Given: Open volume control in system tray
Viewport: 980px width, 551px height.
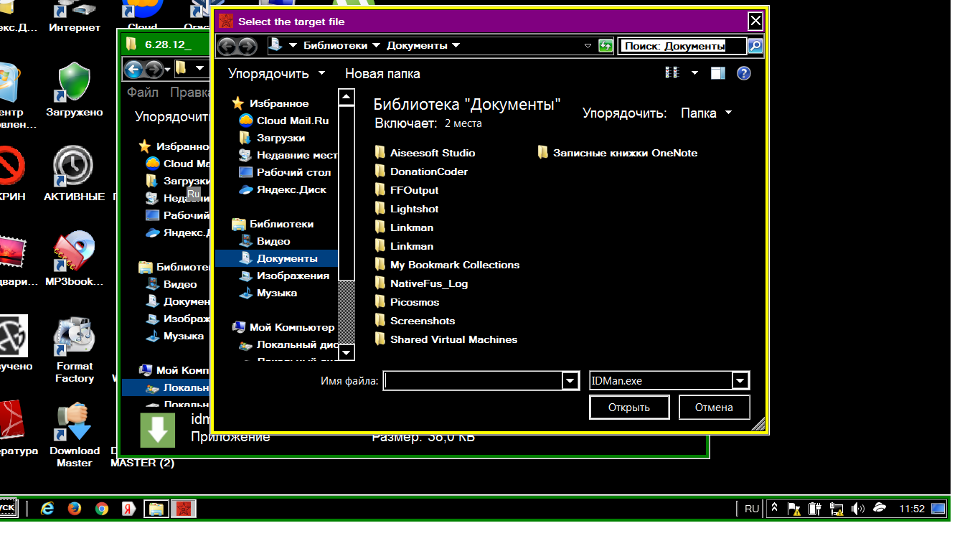Looking at the screenshot, I should 857,509.
